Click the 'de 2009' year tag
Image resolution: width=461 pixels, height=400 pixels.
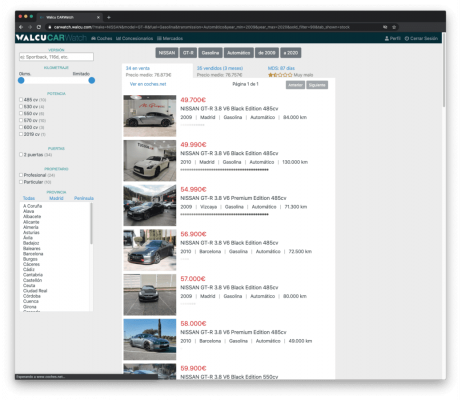coord(267,53)
